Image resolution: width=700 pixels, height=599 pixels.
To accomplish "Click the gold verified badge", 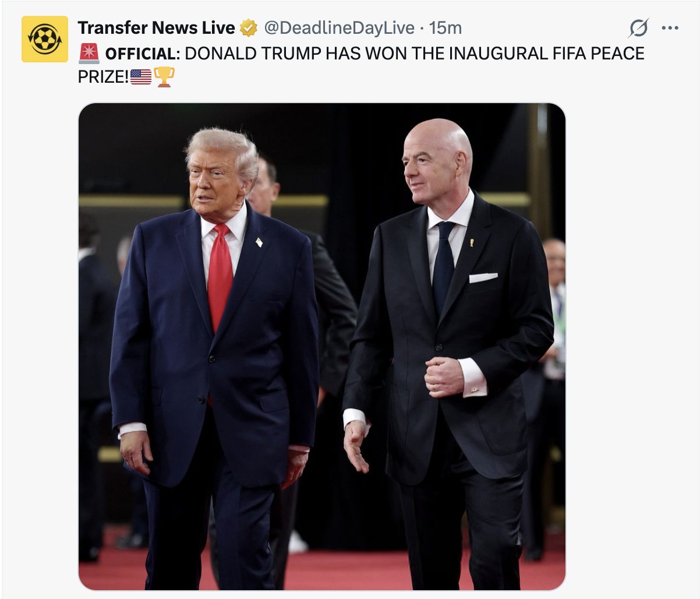I will pyautogui.click(x=249, y=28).
